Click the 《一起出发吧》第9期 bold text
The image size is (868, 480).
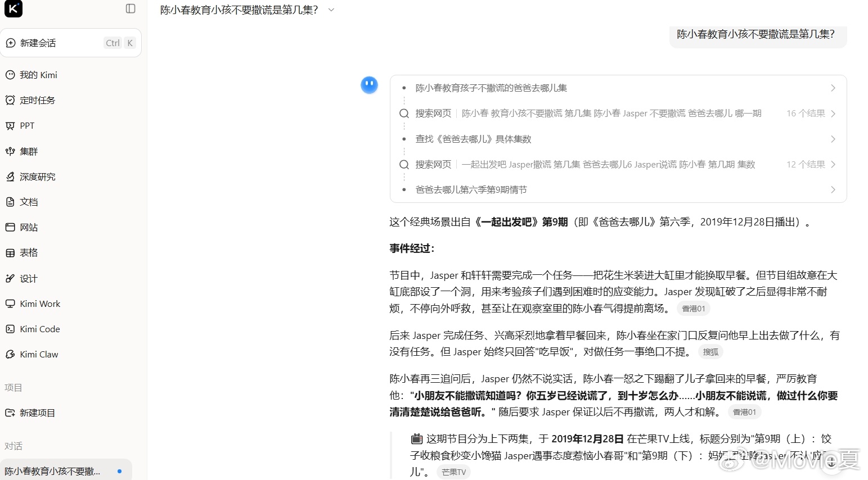520,222
